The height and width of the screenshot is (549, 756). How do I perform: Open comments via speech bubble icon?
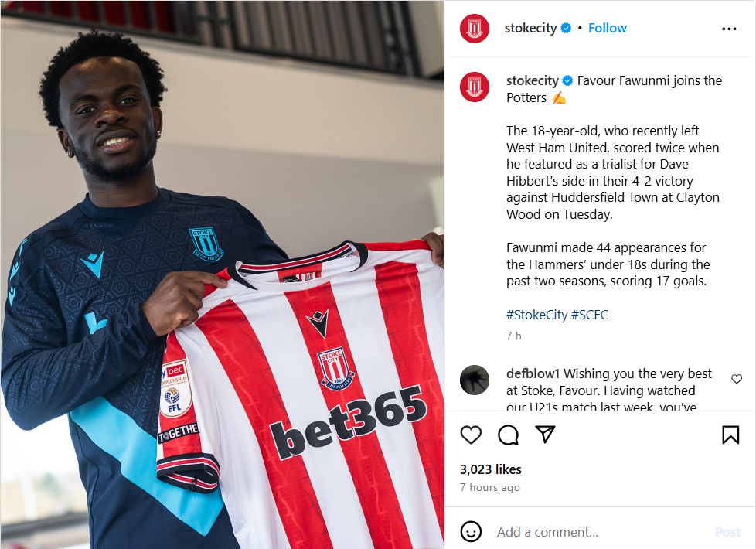click(508, 435)
